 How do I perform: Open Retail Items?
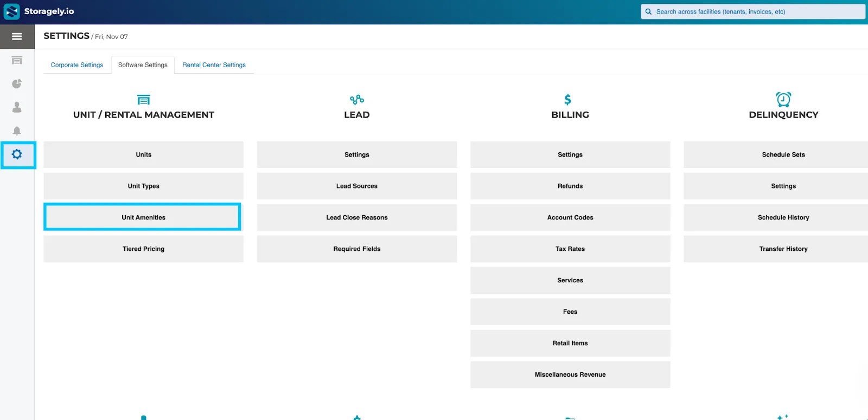(x=570, y=343)
